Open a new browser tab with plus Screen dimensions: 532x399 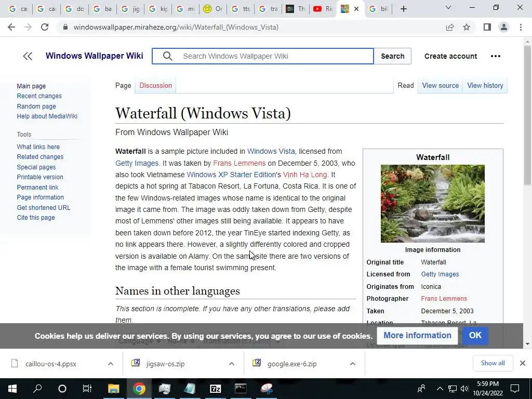[403, 9]
